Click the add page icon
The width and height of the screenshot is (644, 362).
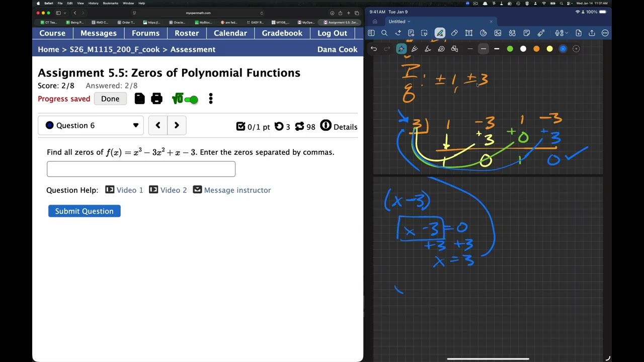[x=579, y=33]
